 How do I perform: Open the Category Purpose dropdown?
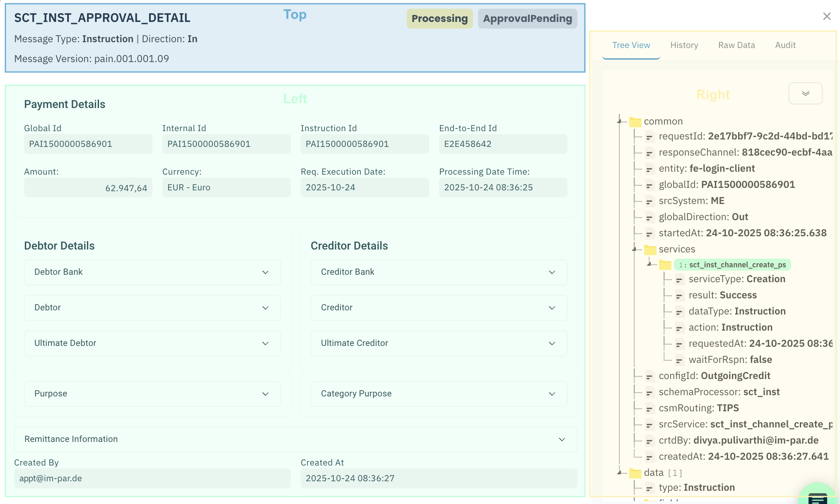click(552, 394)
